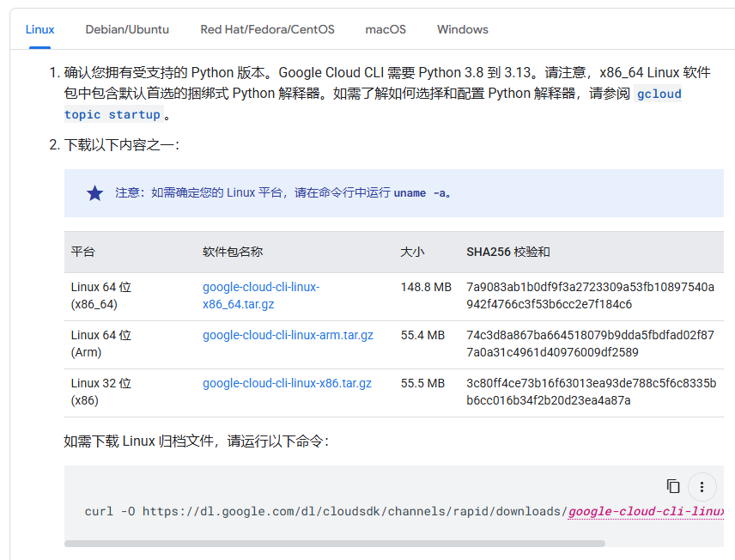Click the 大小 column header

click(412, 252)
